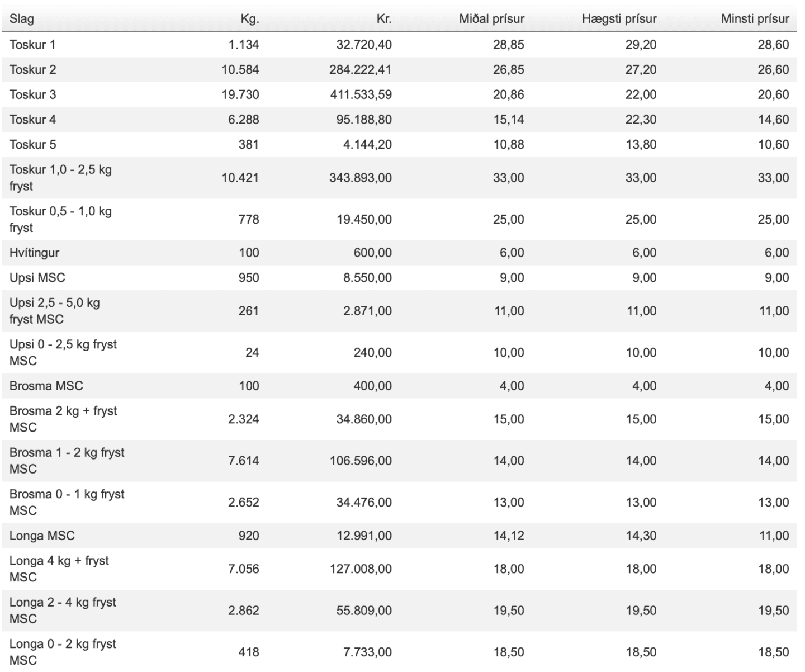Click the Kr. column header
The image size is (805, 672).
coord(384,19)
